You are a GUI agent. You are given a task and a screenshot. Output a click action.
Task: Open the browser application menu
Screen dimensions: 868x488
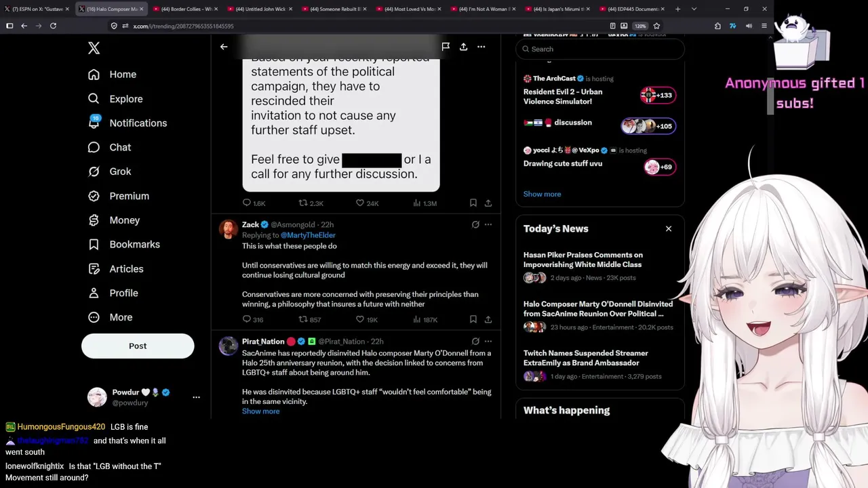click(x=764, y=26)
